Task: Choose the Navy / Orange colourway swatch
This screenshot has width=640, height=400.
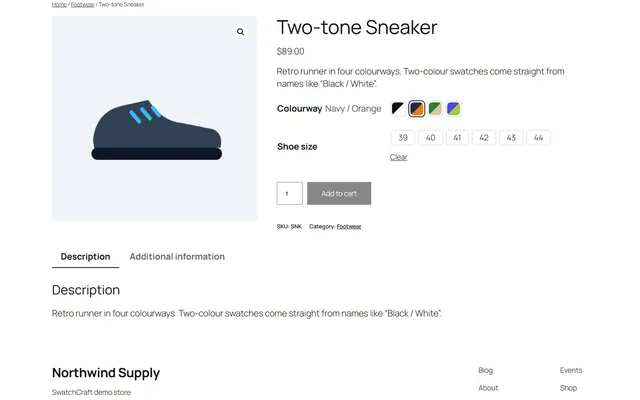Action: 416,109
